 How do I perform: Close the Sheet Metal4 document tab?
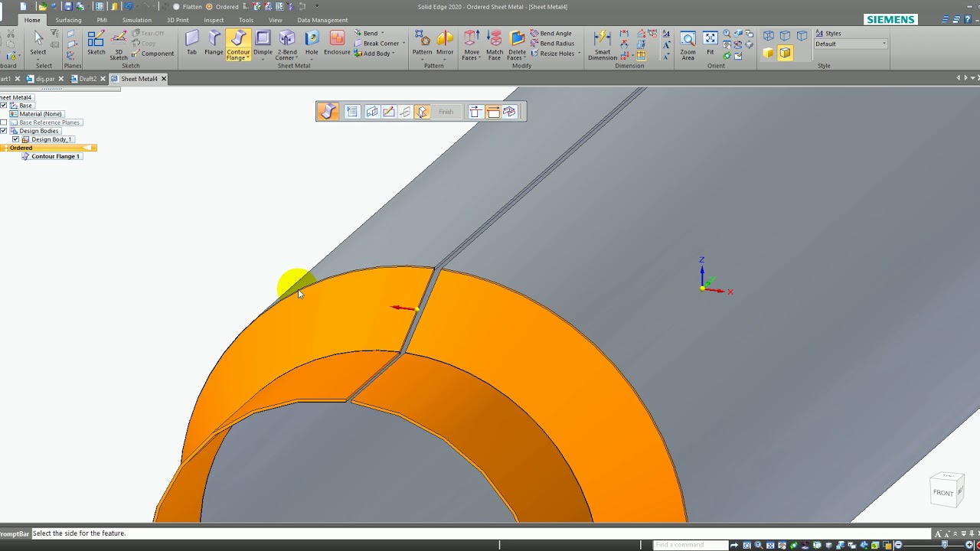164,79
